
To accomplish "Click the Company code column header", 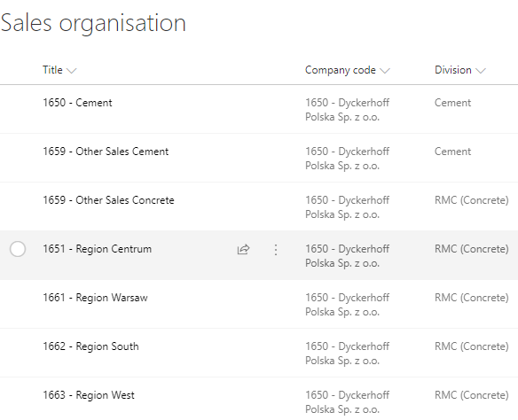I will (341, 70).
